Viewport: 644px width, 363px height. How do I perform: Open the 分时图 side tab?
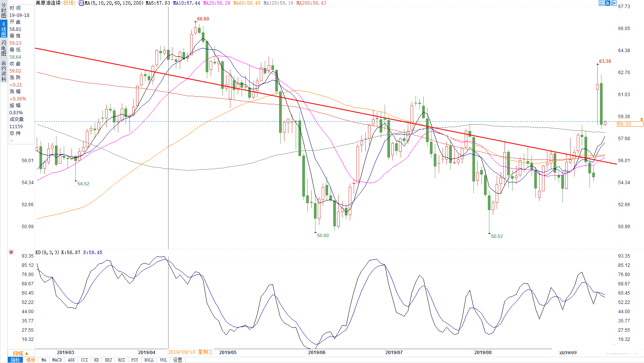tap(4, 10)
